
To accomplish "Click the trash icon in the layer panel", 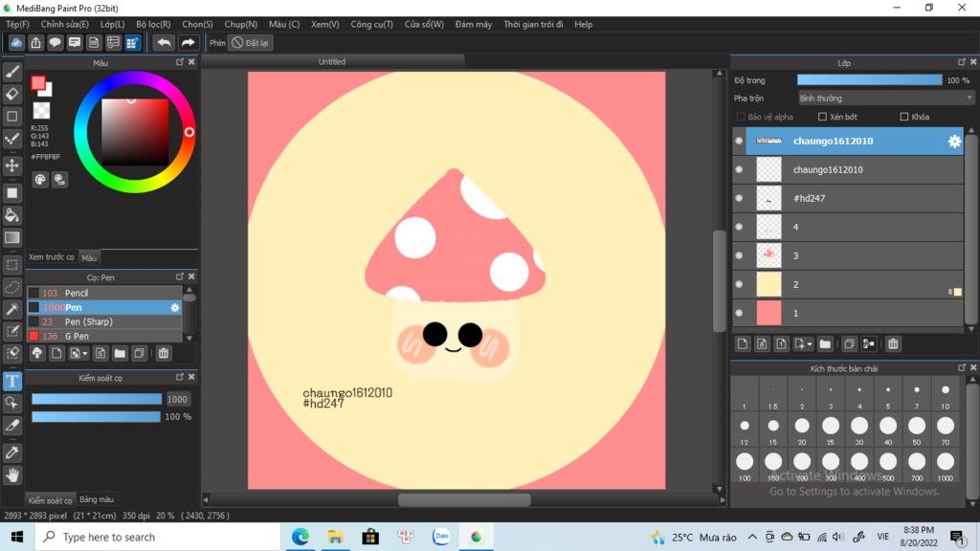I will pyautogui.click(x=893, y=343).
